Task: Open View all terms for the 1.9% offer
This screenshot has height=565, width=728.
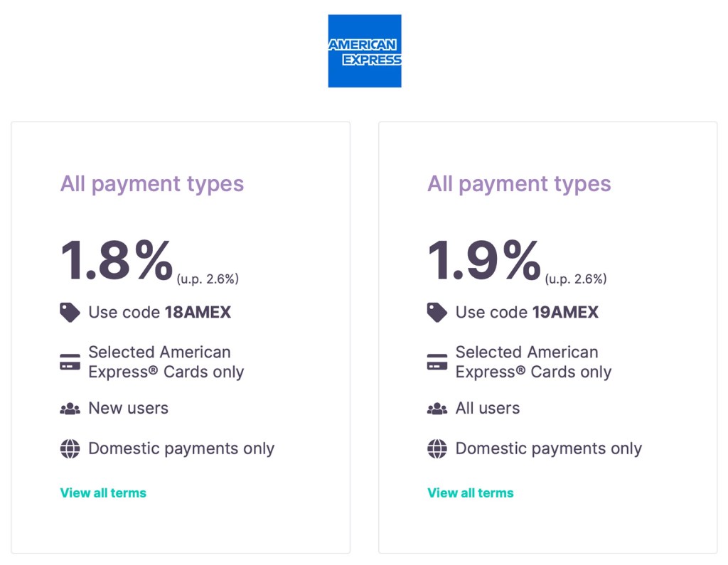Action: coord(471,493)
